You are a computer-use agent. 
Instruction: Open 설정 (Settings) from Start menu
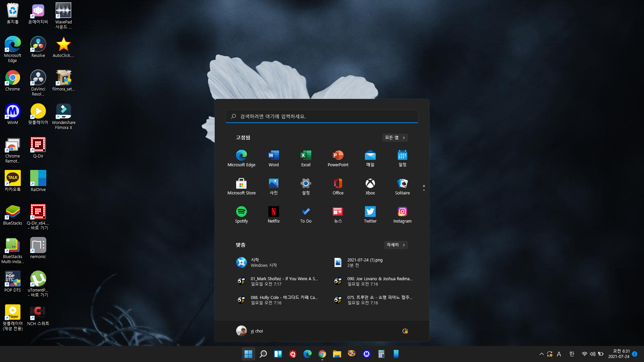[x=306, y=186]
